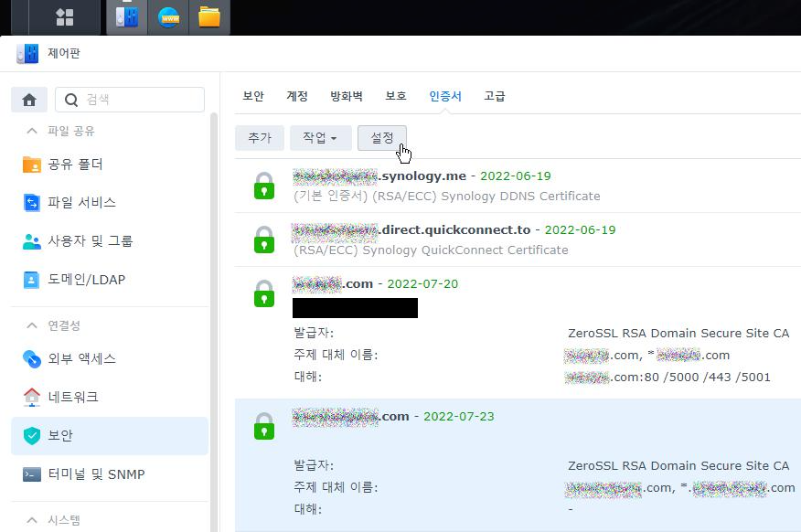Click 주제 대체 이름 label in the 2022-07-20 certificate
Screen dimensions: 801x532
(336, 355)
